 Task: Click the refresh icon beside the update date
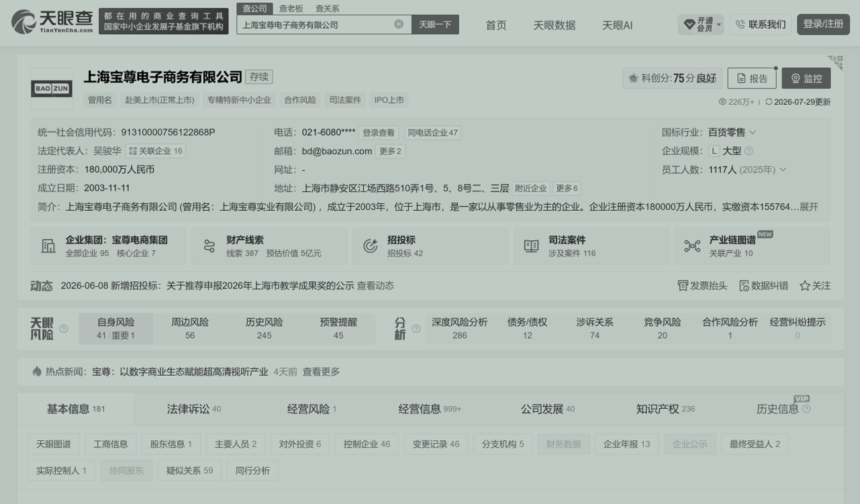(x=769, y=102)
